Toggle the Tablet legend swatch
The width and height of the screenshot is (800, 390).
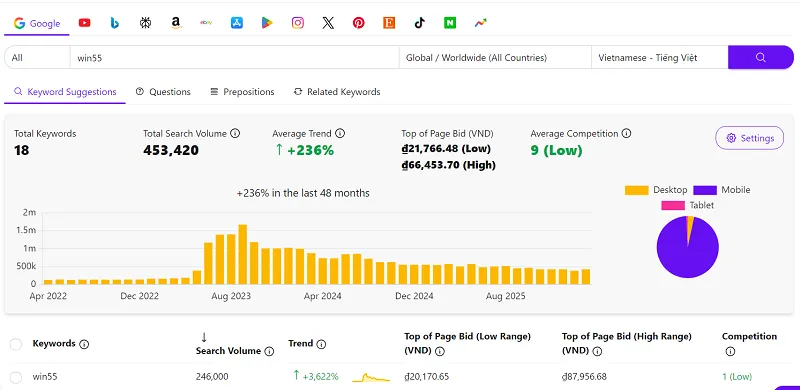coord(673,206)
